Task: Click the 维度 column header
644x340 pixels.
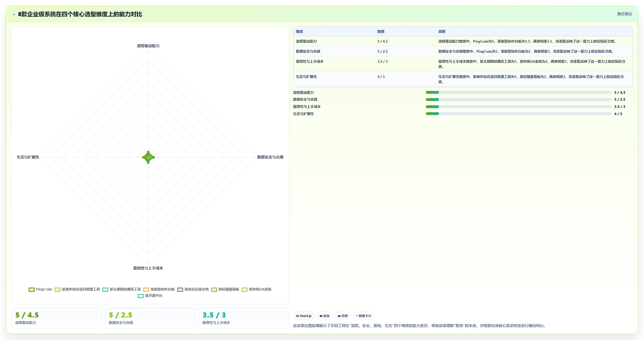Action: 299,32
